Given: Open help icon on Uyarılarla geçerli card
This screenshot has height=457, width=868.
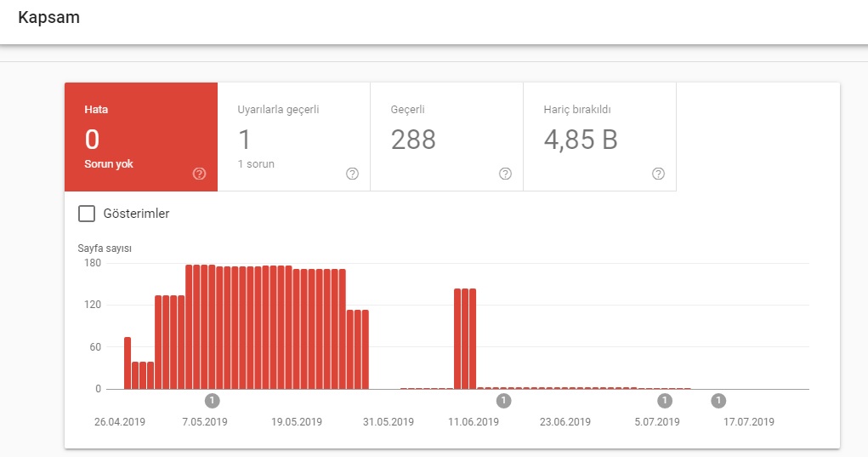Looking at the screenshot, I should pos(352,174).
